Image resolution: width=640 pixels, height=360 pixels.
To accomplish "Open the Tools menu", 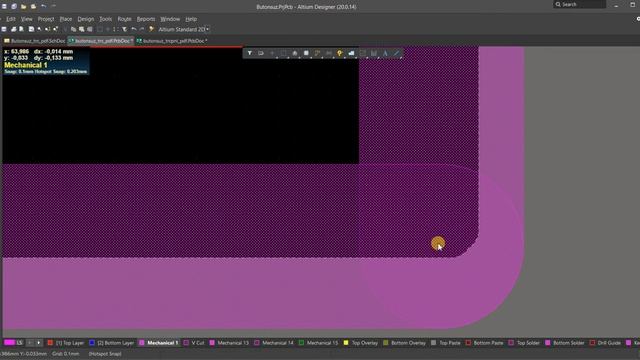I will [x=105, y=19].
